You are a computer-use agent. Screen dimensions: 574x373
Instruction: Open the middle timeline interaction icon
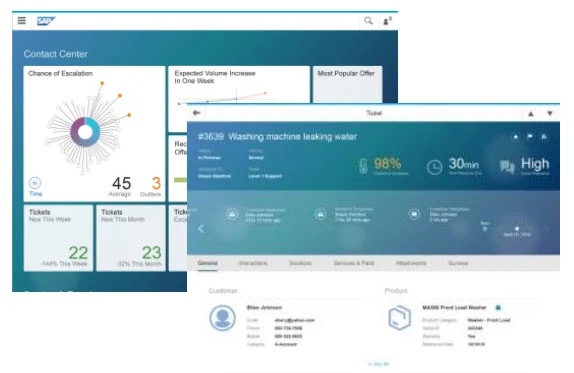tap(320, 214)
